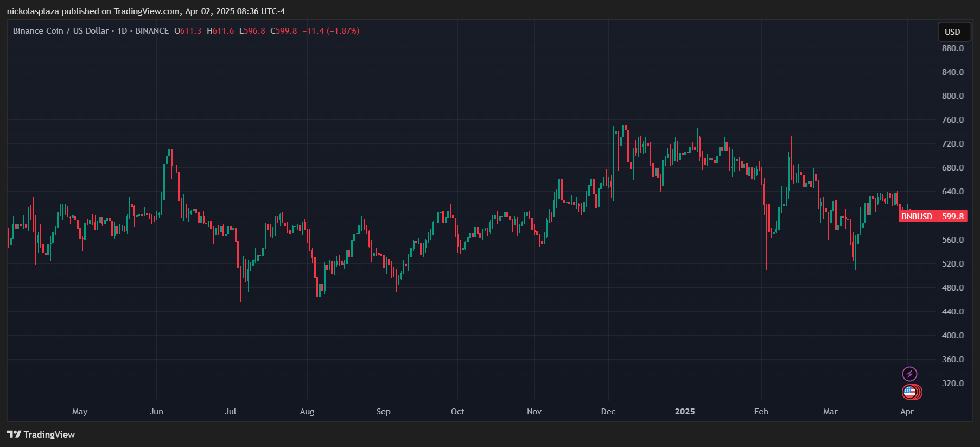Click the Aug label on the time axis
The image size is (980, 447).
(x=307, y=412)
